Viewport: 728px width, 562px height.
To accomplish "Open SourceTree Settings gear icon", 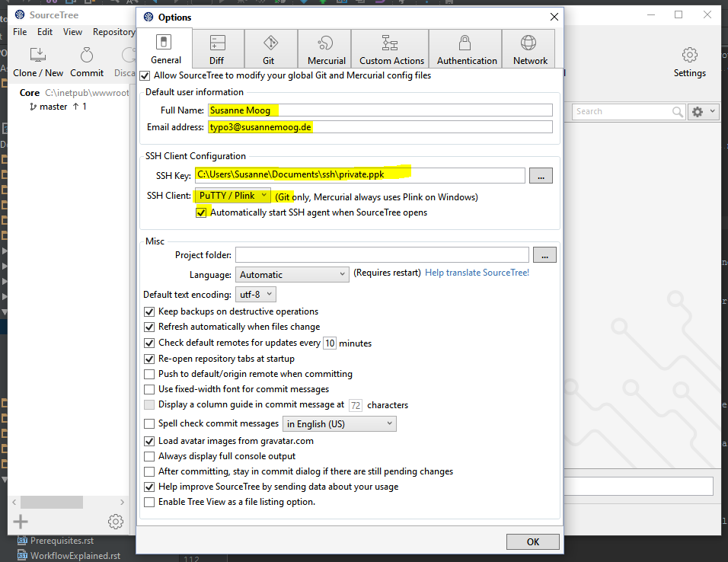I will coord(689,55).
